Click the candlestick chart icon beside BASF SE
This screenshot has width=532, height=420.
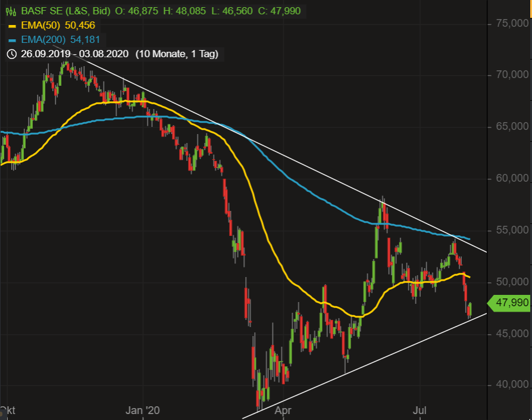coord(10,10)
